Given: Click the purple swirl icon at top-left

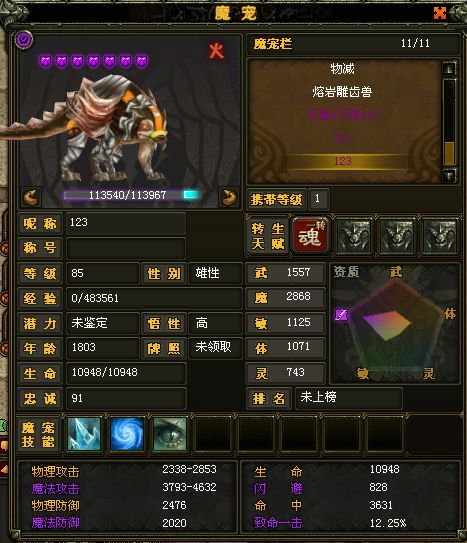Looking at the screenshot, I should pos(24,40).
